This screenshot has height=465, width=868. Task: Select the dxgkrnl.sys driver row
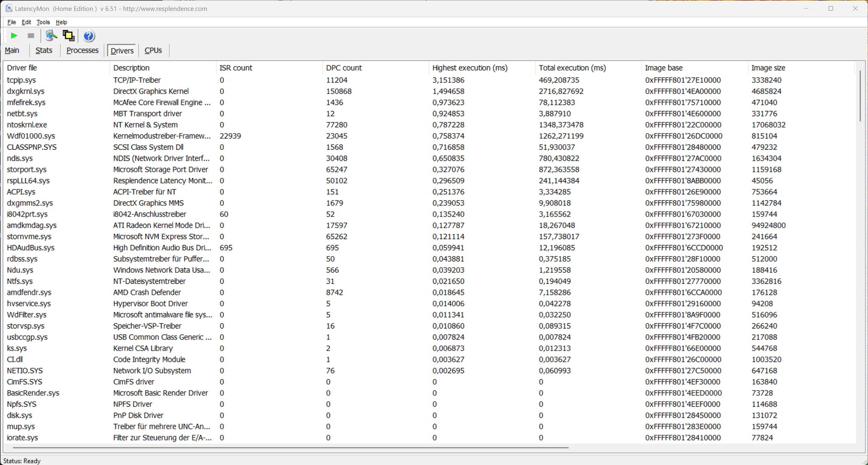pos(26,91)
